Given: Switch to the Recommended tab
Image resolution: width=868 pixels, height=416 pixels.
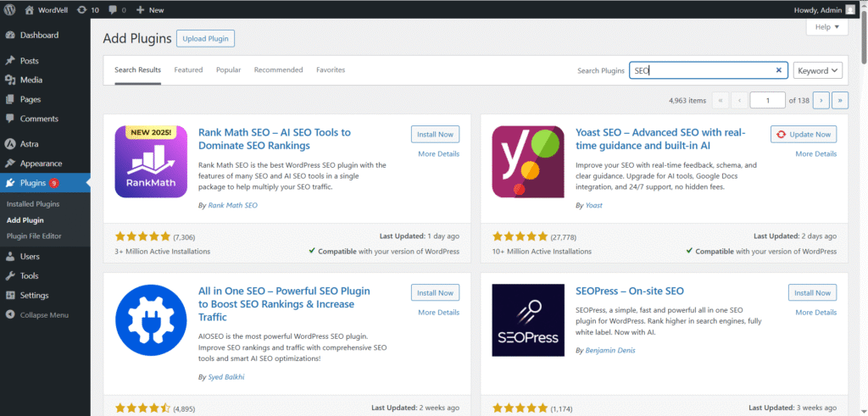Looking at the screenshot, I should pos(278,69).
